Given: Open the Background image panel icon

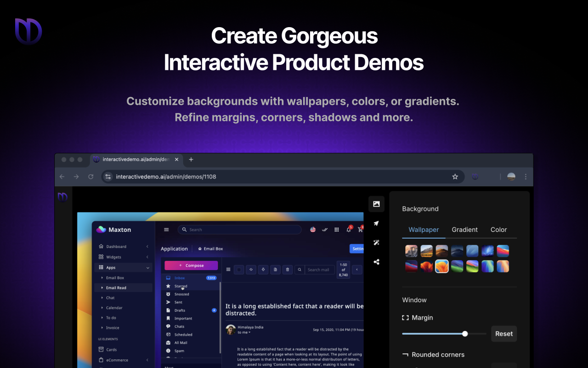Looking at the screenshot, I should tap(376, 204).
